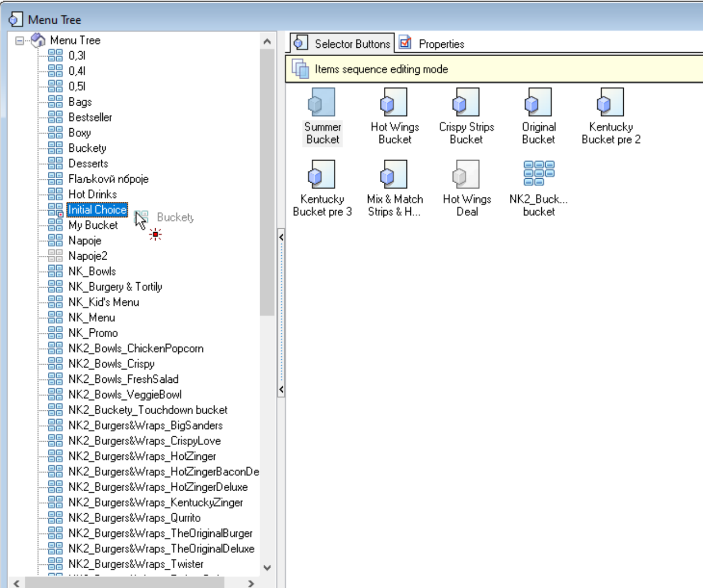The height and width of the screenshot is (588, 703).
Task: Switch to the Selector Buttons tab
Action: 342,43
